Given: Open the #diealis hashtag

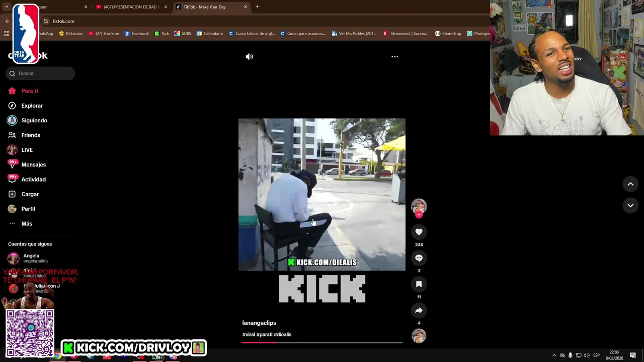Looking at the screenshot, I should click(x=282, y=334).
